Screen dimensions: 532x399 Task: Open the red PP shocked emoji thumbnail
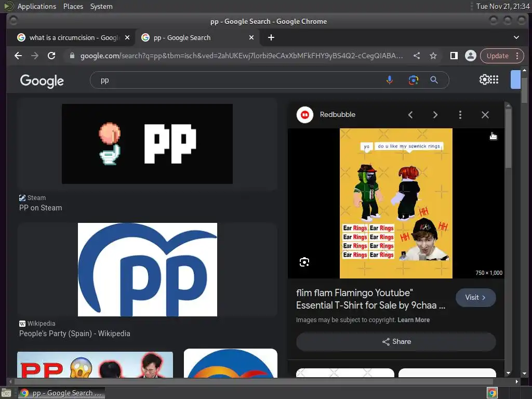point(95,365)
